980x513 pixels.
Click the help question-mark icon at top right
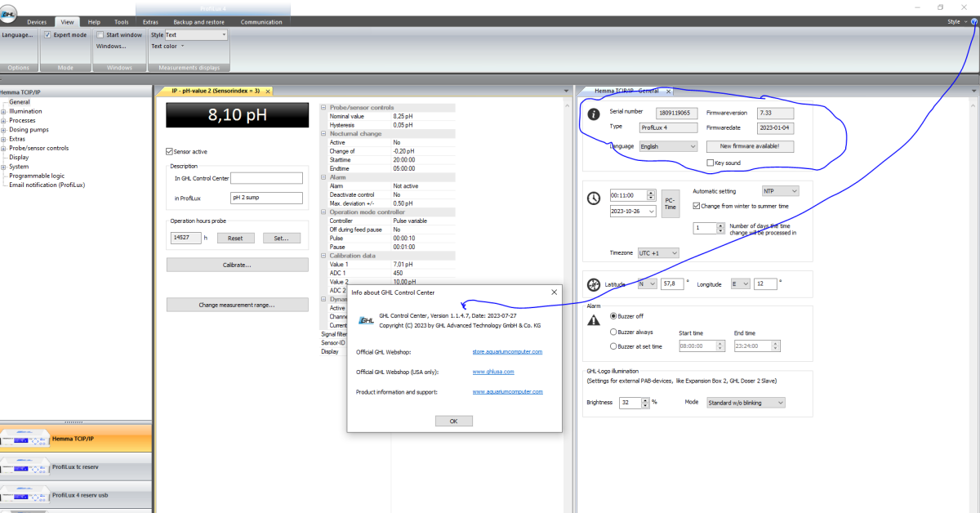click(x=973, y=22)
